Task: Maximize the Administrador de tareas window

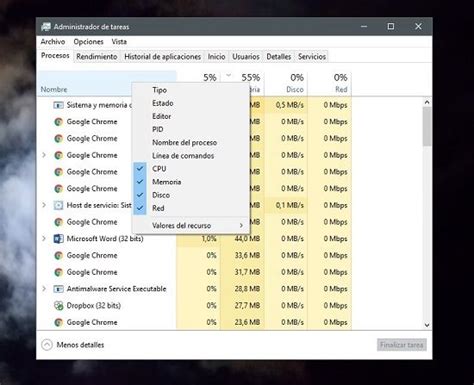Action: 391,26
